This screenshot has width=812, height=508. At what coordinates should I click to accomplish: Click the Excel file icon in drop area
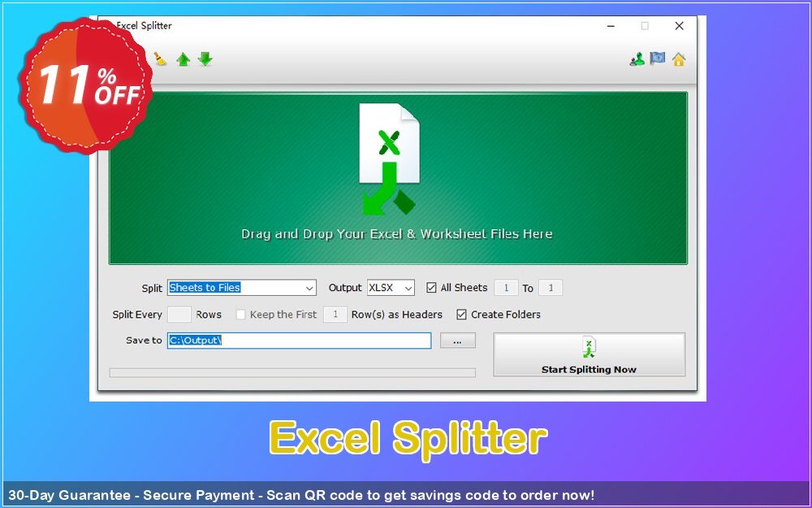click(390, 158)
